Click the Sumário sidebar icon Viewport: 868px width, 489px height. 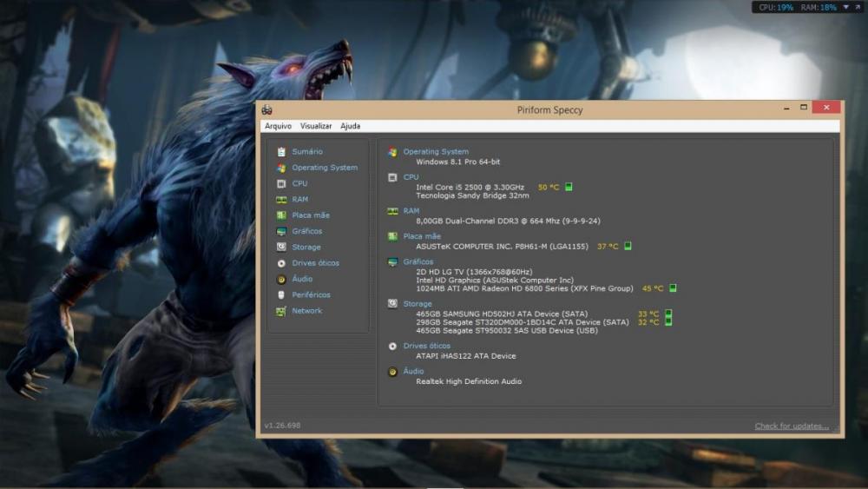click(x=281, y=152)
